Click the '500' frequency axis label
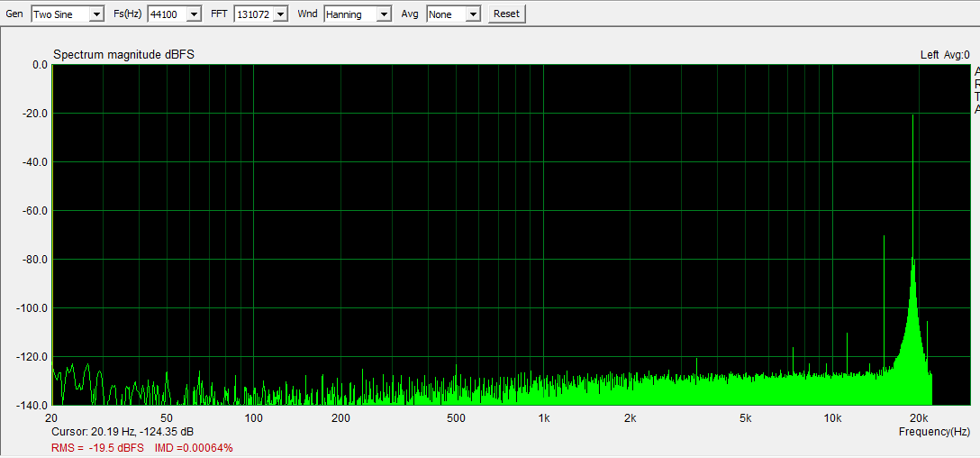980x458 pixels. 457,418
